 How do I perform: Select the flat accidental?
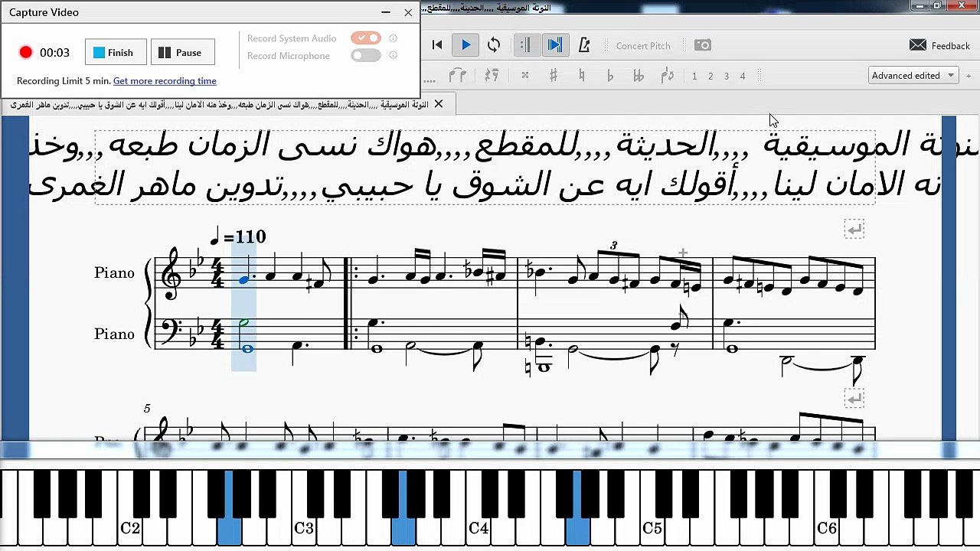pyautogui.click(x=610, y=76)
